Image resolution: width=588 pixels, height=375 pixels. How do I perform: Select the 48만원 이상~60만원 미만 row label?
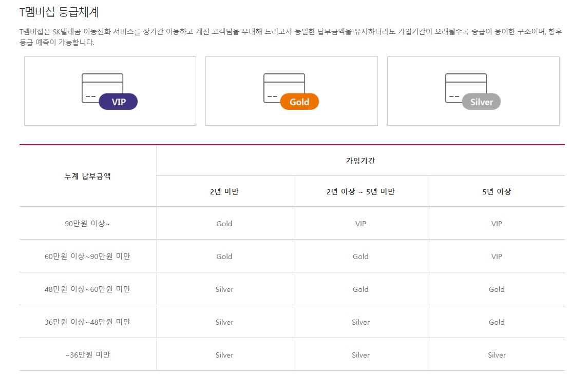[x=87, y=289]
